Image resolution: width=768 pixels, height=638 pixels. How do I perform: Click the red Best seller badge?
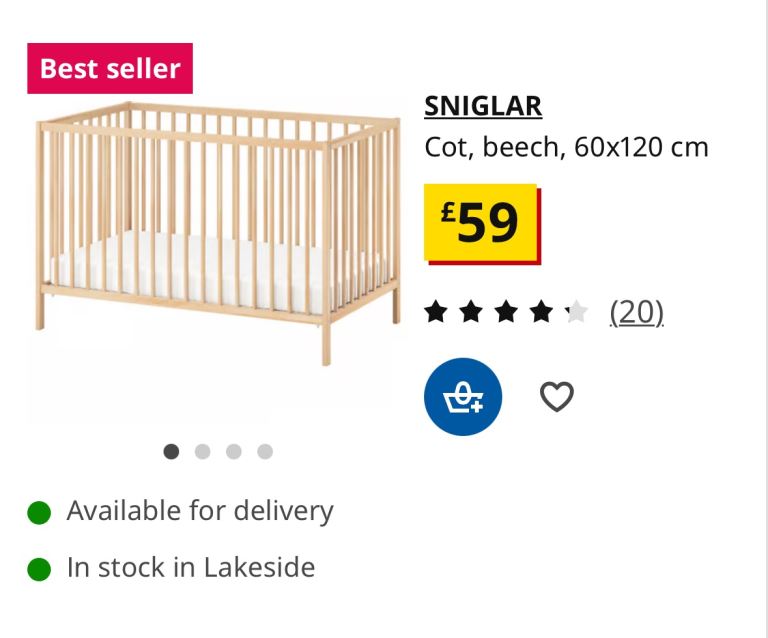110,69
